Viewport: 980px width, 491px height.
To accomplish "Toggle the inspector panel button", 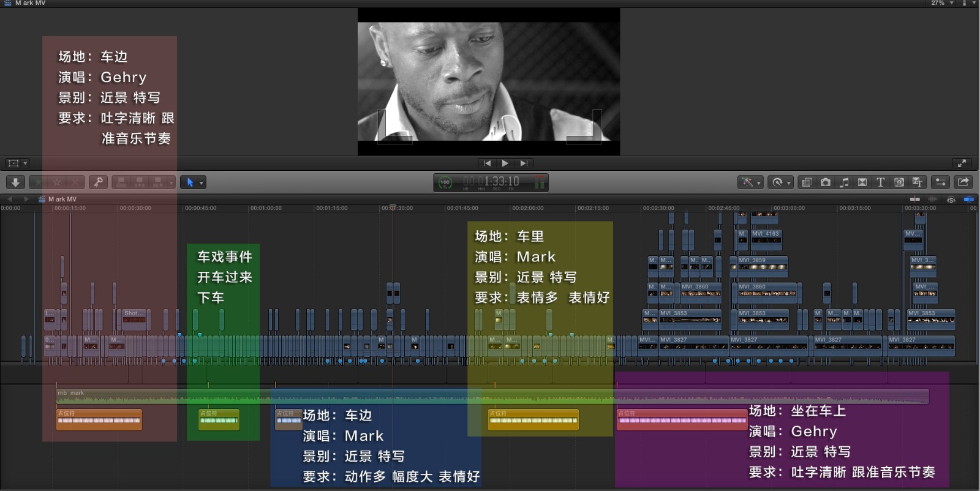I will coord(940,182).
